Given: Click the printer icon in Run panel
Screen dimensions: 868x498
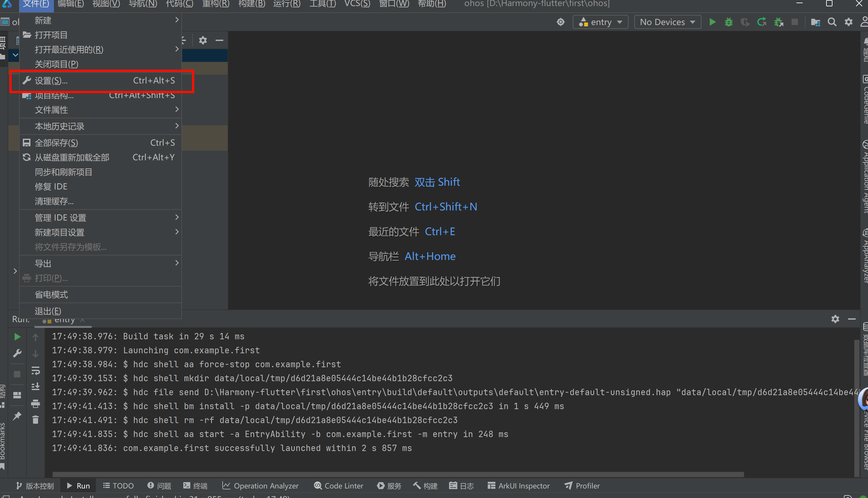Looking at the screenshot, I should pyautogui.click(x=36, y=403).
